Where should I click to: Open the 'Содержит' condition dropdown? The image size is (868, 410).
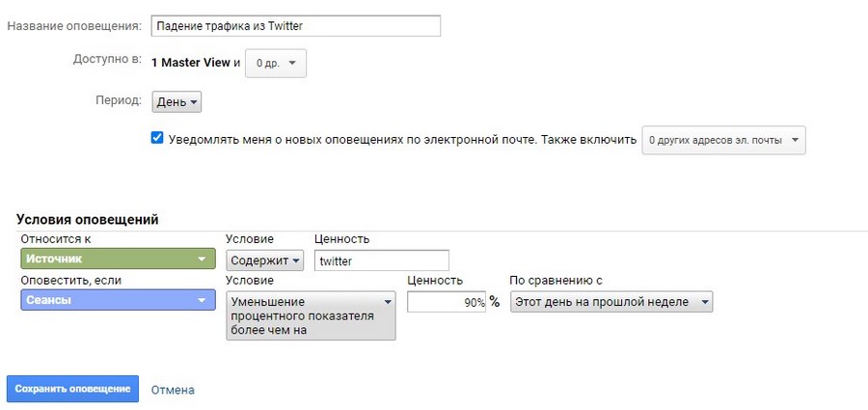pos(264,260)
